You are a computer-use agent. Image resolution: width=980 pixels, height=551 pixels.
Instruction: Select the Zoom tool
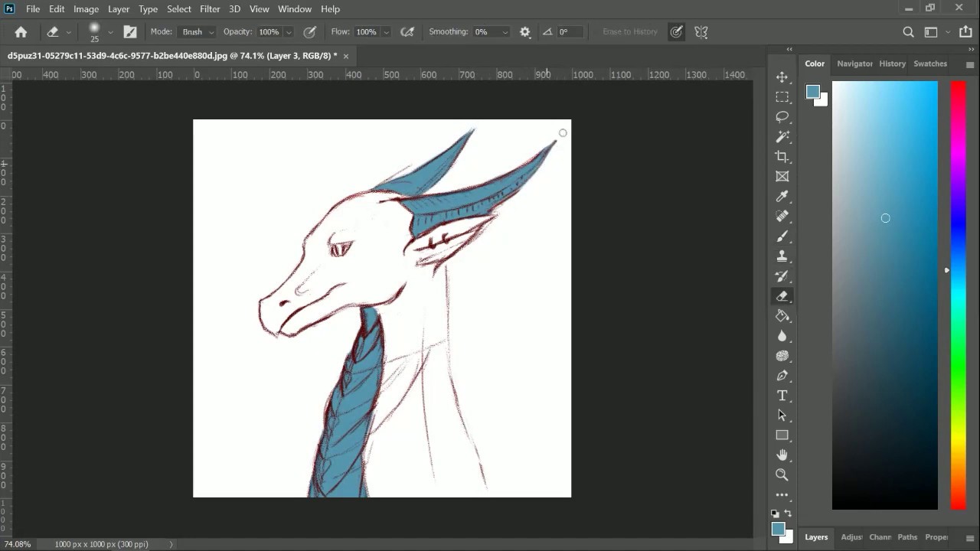[x=782, y=475]
